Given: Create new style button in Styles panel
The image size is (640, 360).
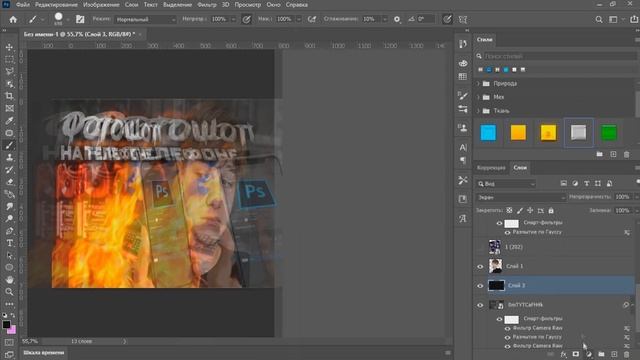Looking at the screenshot, I should [x=613, y=154].
